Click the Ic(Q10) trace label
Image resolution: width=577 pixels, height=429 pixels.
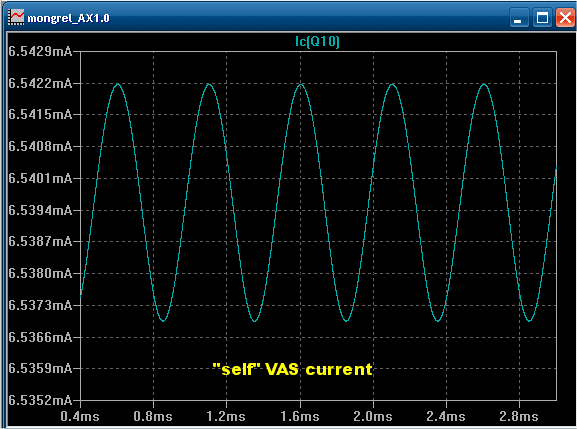pyautogui.click(x=317, y=42)
